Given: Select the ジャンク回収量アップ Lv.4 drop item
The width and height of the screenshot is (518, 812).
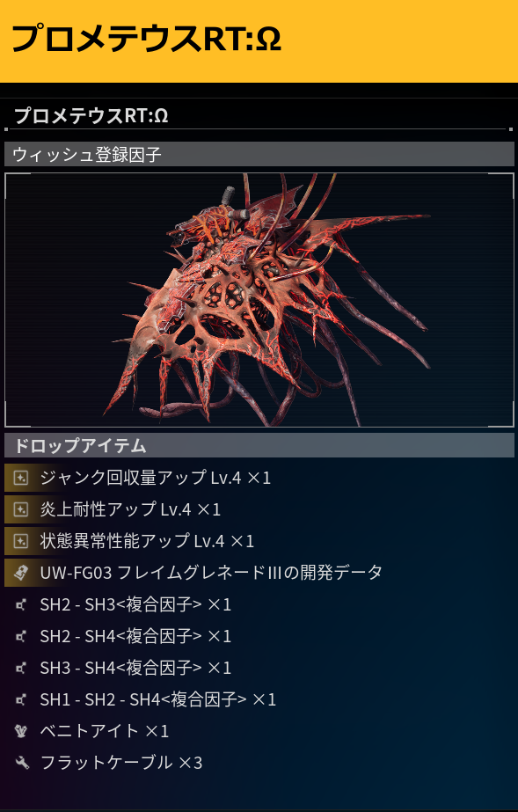Looking at the screenshot, I should (259, 478).
